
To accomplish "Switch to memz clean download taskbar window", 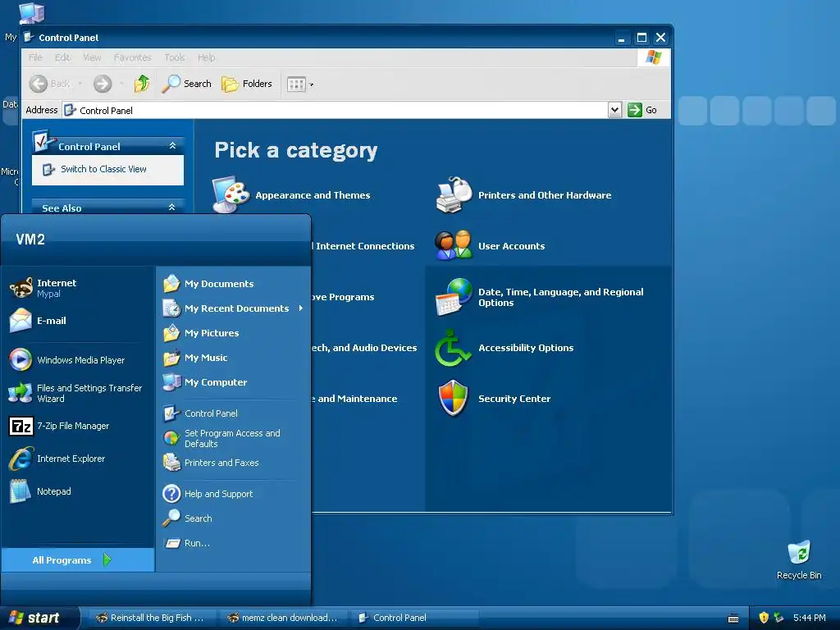I will point(282,618).
